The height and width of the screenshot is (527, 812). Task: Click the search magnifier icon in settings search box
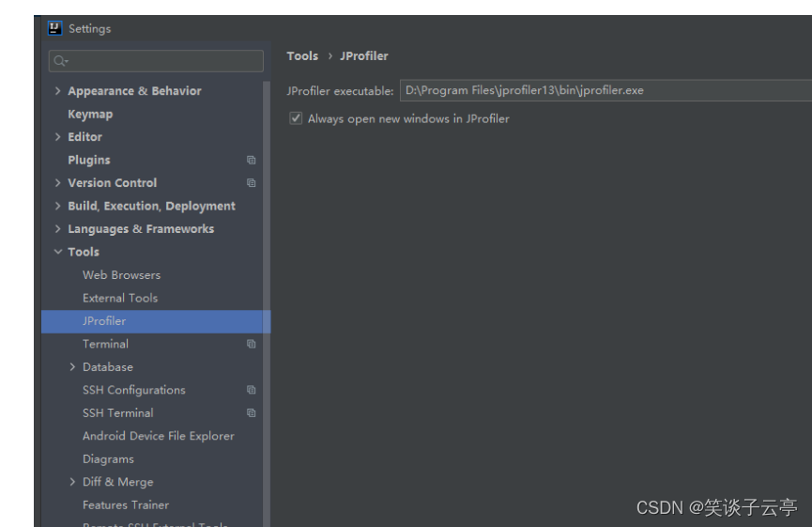pos(61,61)
